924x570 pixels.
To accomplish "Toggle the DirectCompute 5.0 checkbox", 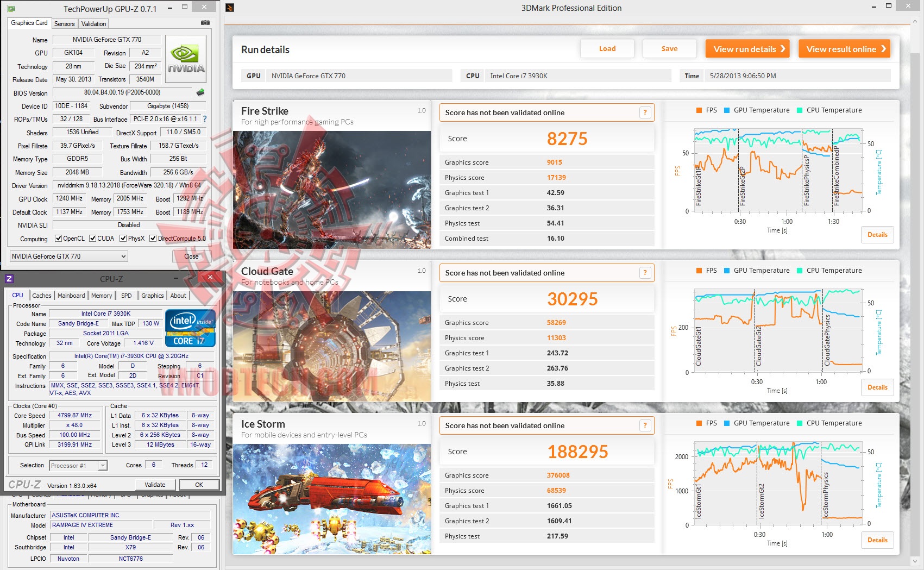I will point(153,239).
